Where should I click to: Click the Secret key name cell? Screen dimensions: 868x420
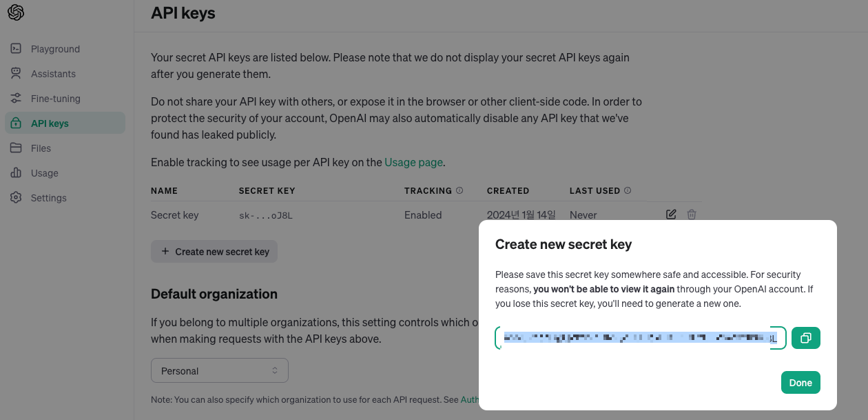175,215
